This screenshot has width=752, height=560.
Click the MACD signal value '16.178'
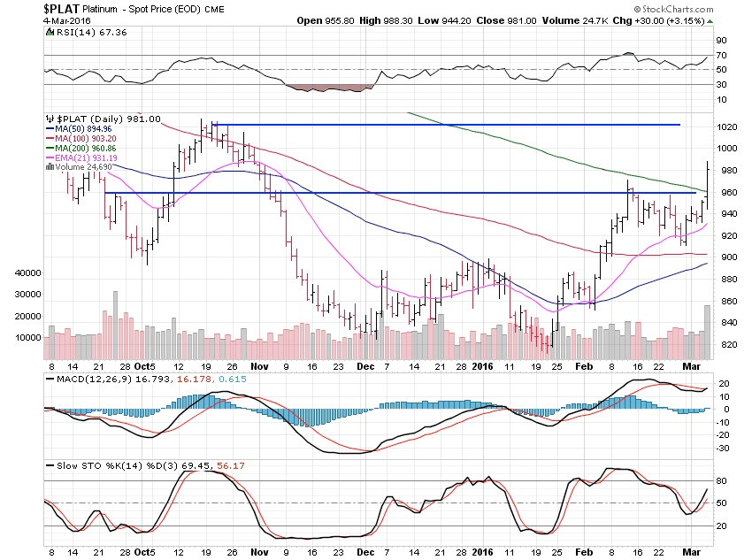coord(194,379)
